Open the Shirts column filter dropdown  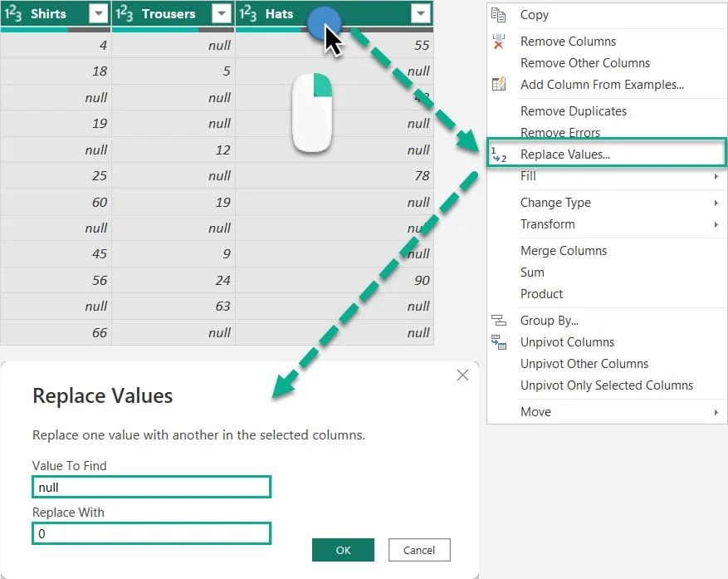[x=99, y=13]
